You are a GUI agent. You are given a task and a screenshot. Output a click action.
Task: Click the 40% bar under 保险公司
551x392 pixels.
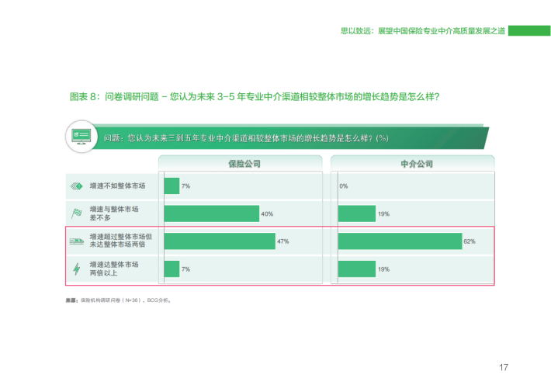click(211, 213)
